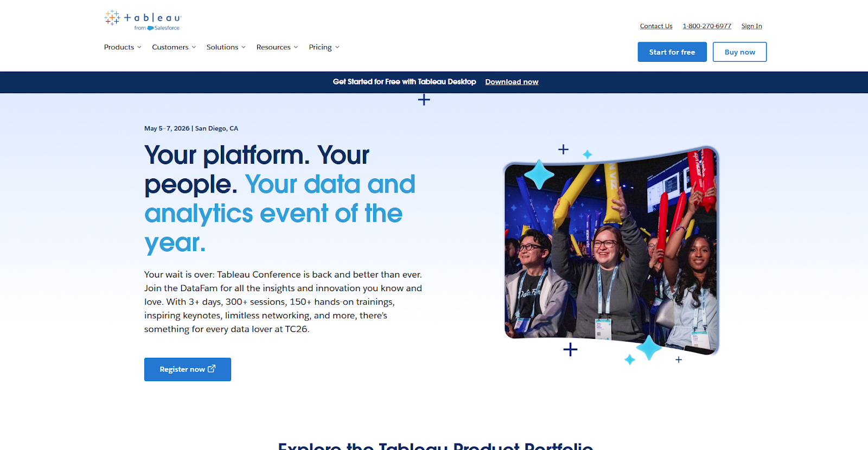This screenshot has height=450, width=868.
Task: Click the external link icon in Register now
Action: (x=212, y=369)
